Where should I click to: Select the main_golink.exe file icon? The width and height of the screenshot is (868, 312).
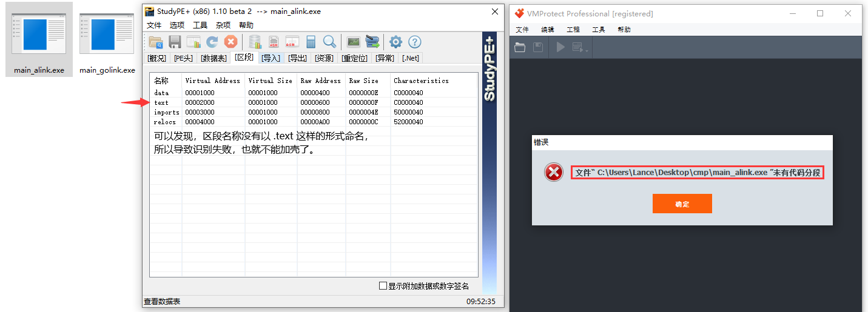tap(107, 39)
